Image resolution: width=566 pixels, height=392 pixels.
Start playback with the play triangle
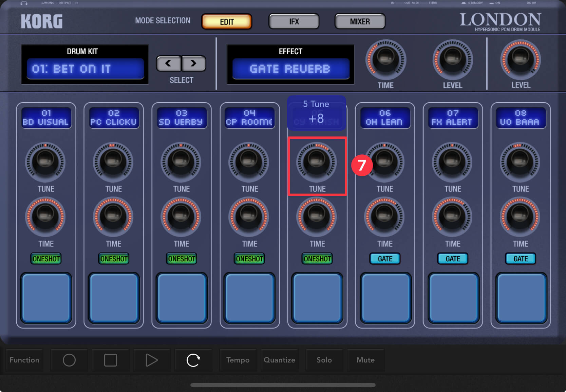tap(151, 360)
